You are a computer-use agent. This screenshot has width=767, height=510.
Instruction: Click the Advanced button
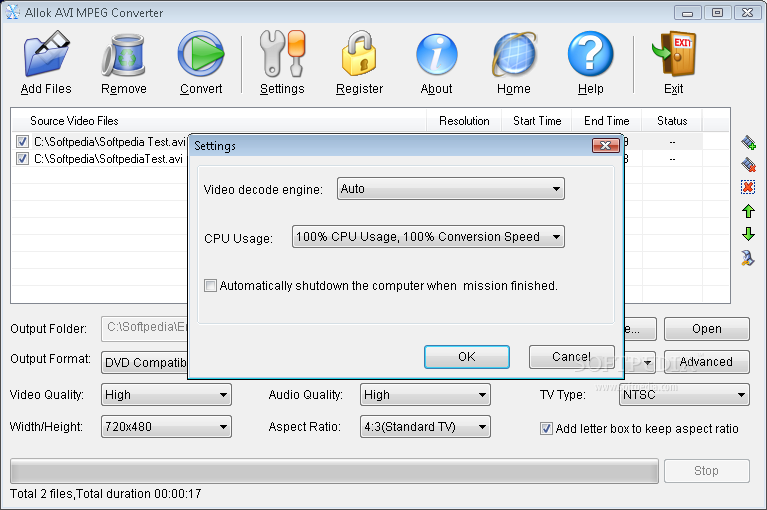coord(706,362)
